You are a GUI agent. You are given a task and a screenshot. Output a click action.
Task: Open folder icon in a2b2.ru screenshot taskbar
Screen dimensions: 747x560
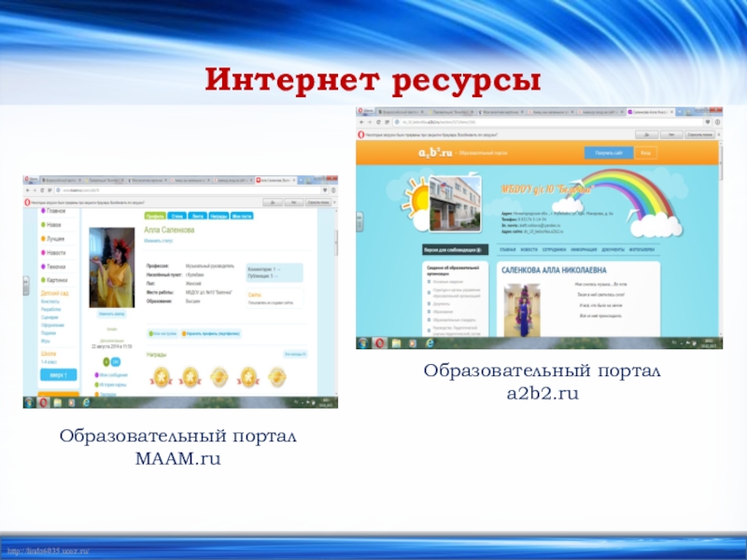(396, 343)
